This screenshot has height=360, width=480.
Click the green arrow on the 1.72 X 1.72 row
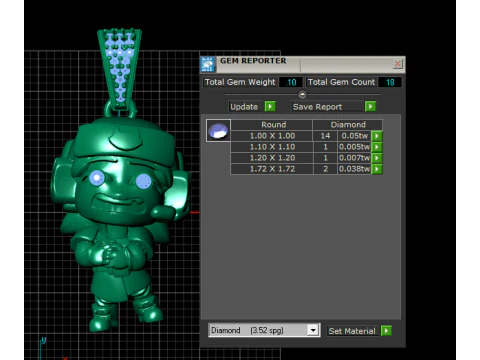click(377, 169)
